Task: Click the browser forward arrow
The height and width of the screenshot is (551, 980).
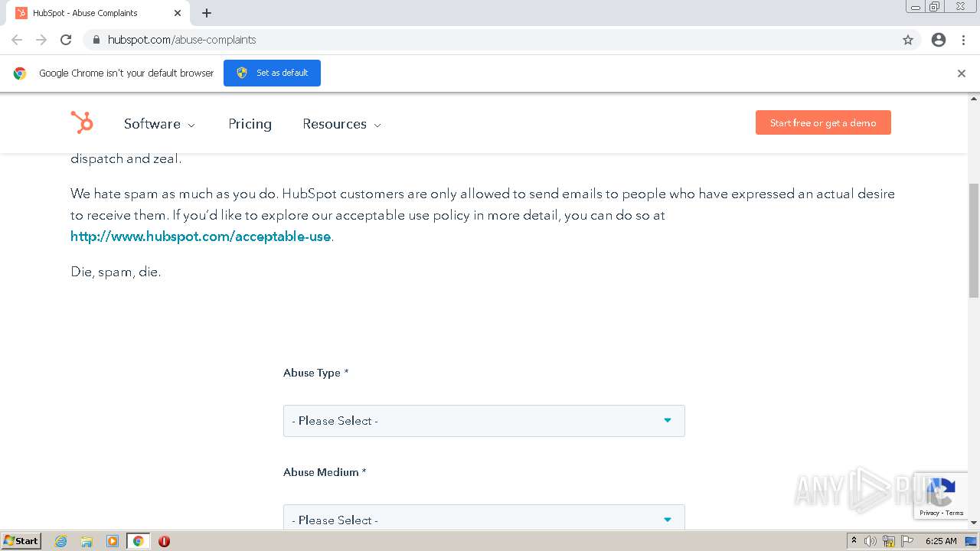Action: [x=41, y=40]
